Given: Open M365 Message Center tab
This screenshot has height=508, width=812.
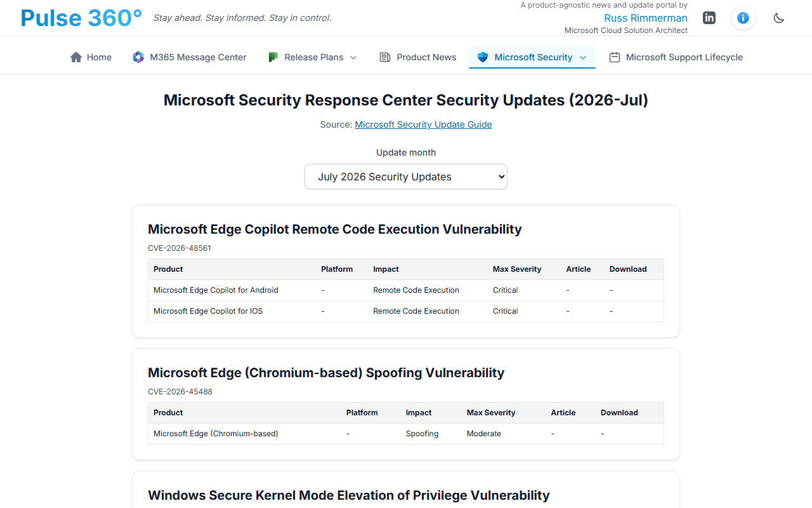Looking at the screenshot, I should click(x=190, y=57).
